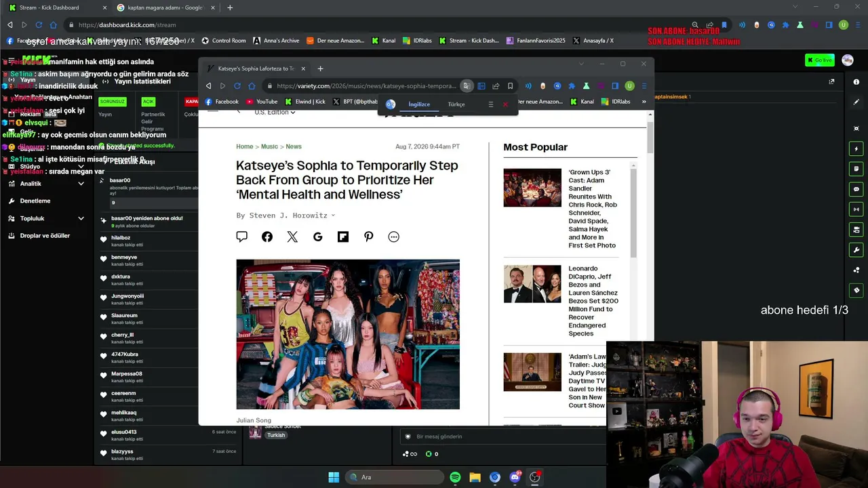Open the Anna's Archive bookmark
The width and height of the screenshot is (868, 488).
[276, 41]
